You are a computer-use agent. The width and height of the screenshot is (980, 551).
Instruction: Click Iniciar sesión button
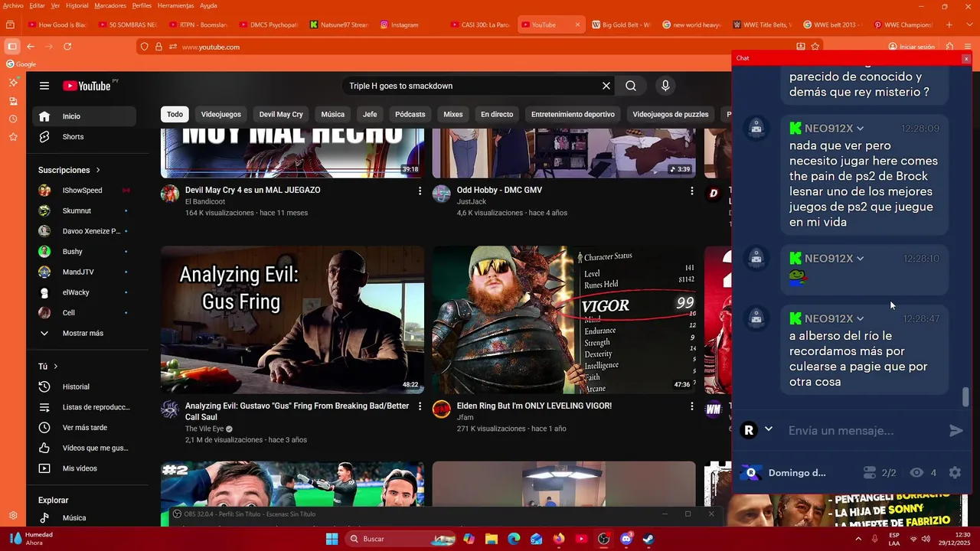click(912, 47)
